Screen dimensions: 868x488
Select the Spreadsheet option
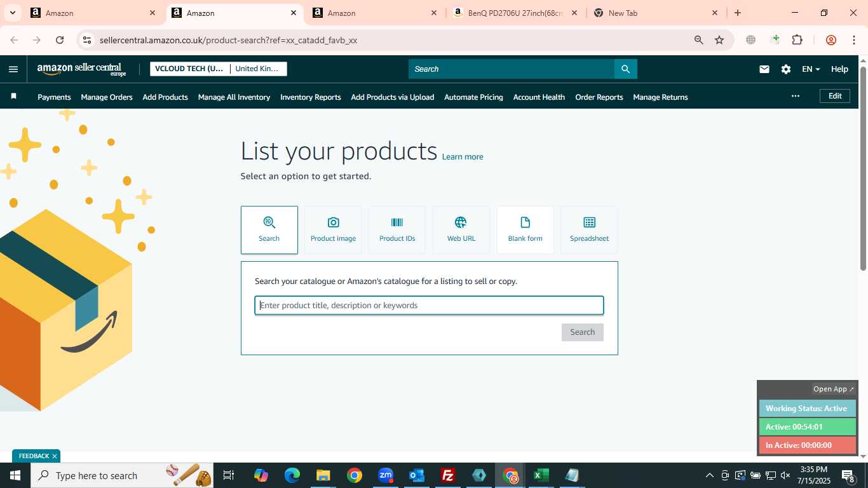589,229
